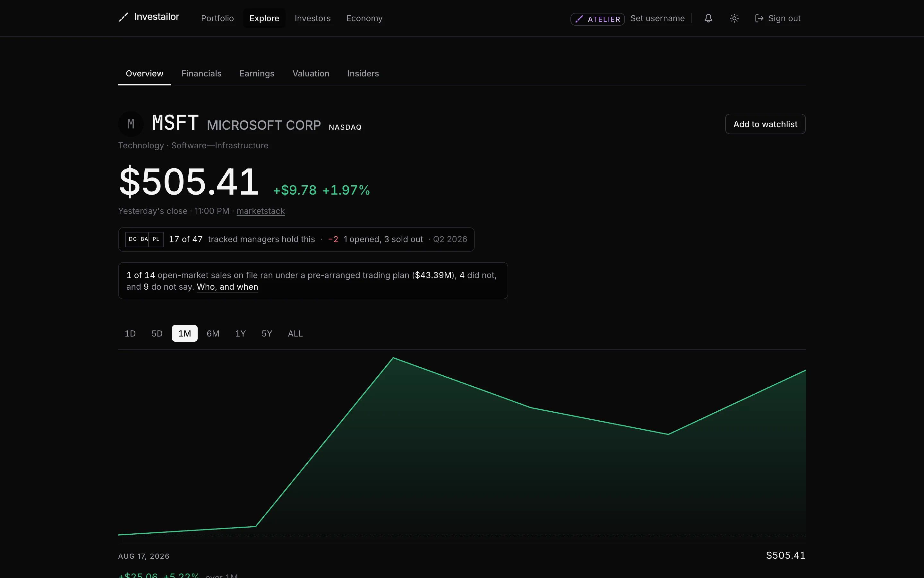Open the 'Who, and when' link
Image resolution: width=924 pixels, height=578 pixels.
[227, 287]
